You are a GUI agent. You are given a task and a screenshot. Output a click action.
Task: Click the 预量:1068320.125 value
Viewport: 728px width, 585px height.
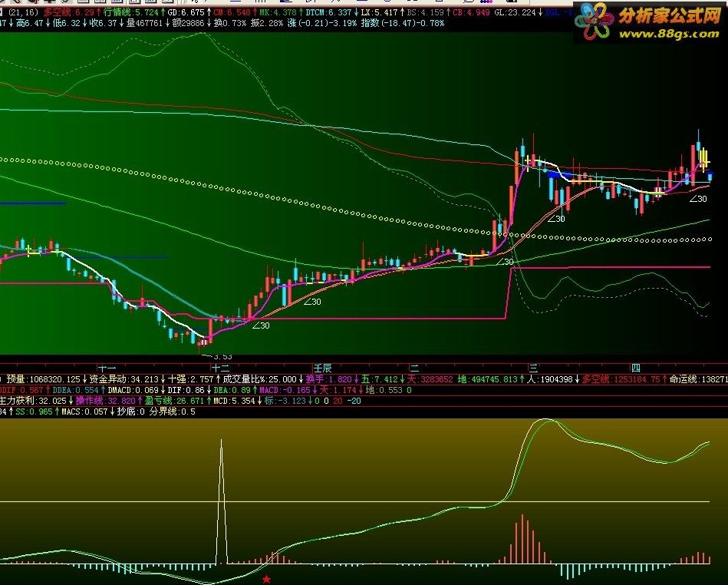[x=43, y=379]
